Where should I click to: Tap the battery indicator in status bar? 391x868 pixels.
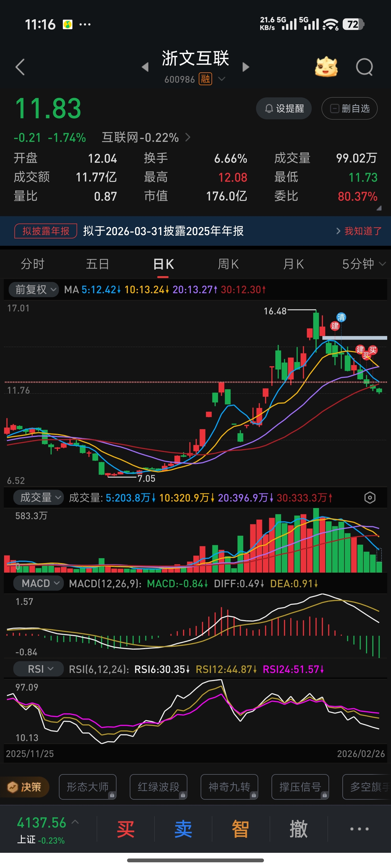[354, 24]
